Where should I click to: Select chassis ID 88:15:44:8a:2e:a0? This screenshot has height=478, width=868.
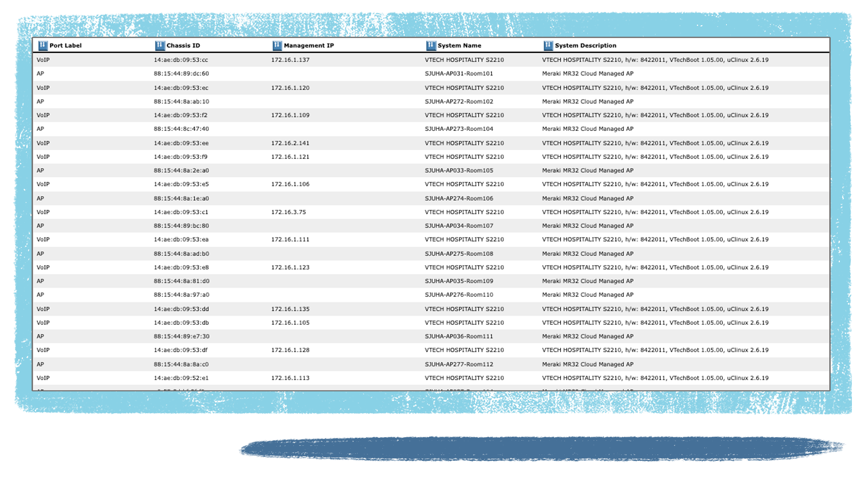pyautogui.click(x=181, y=170)
